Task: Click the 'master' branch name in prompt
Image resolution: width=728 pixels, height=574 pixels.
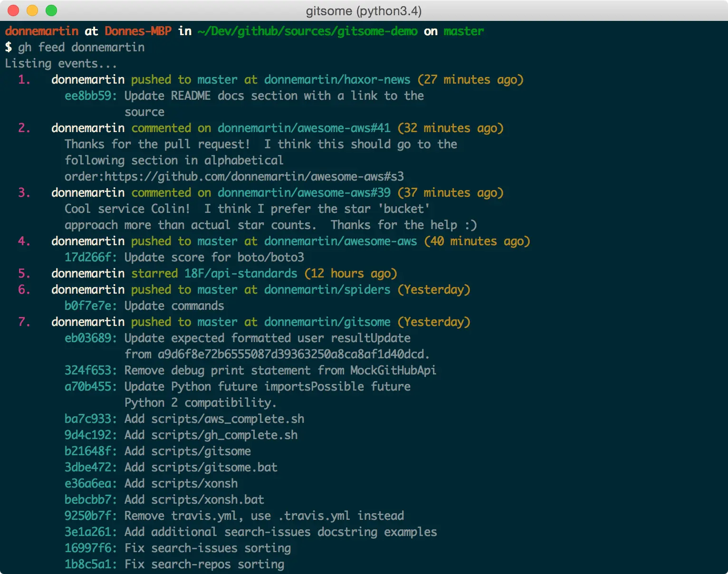Action: [x=464, y=31]
